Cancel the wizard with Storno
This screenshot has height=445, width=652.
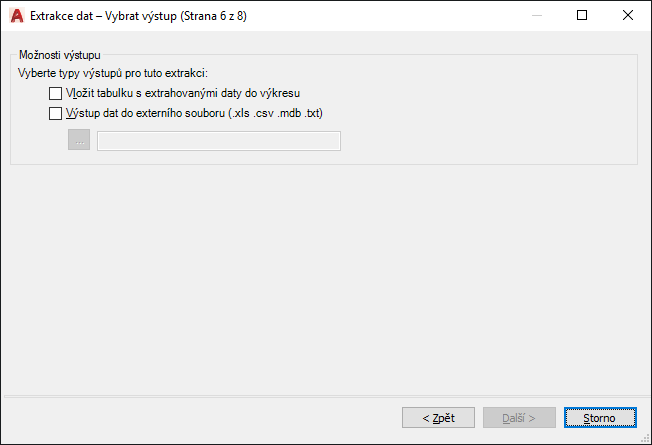click(598, 417)
